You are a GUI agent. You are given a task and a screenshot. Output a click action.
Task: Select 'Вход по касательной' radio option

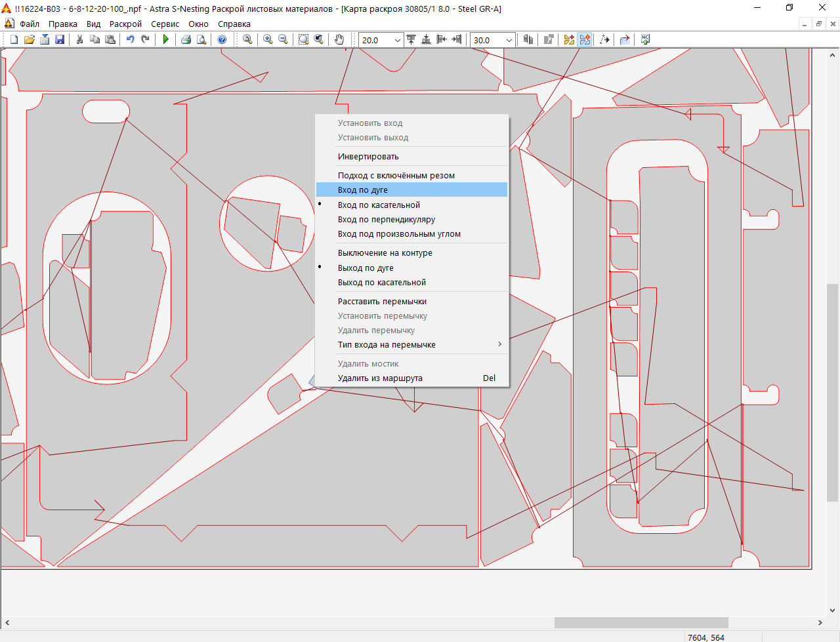tap(379, 205)
